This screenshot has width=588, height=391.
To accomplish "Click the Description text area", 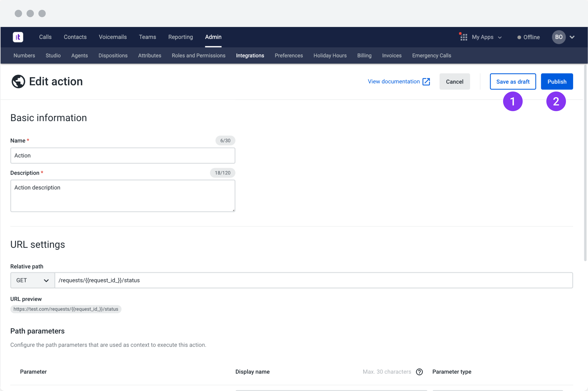I will coord(122,196).
